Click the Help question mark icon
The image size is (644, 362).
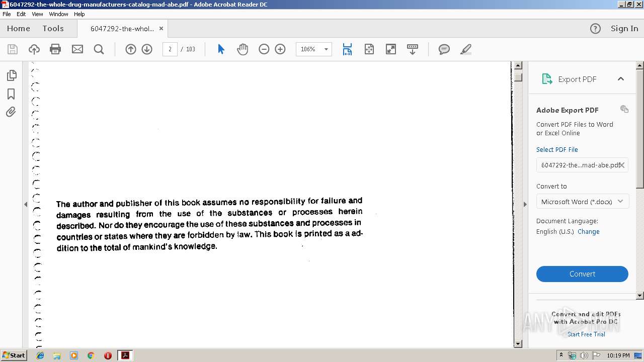595,29
